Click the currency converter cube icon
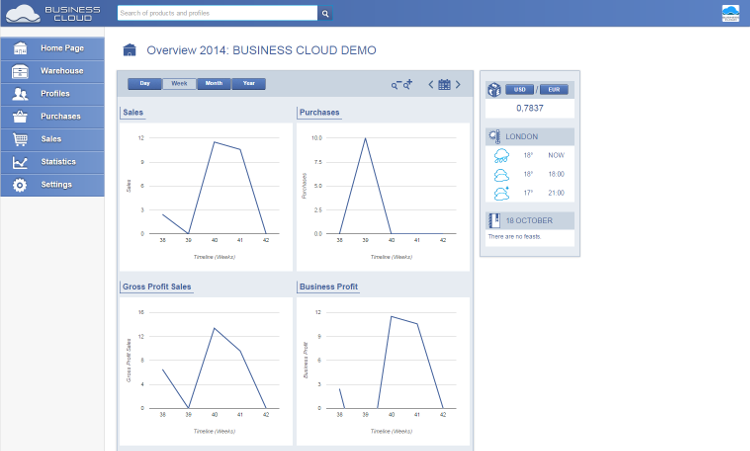This screenshot has width=750, height=451. pos(493,90)
